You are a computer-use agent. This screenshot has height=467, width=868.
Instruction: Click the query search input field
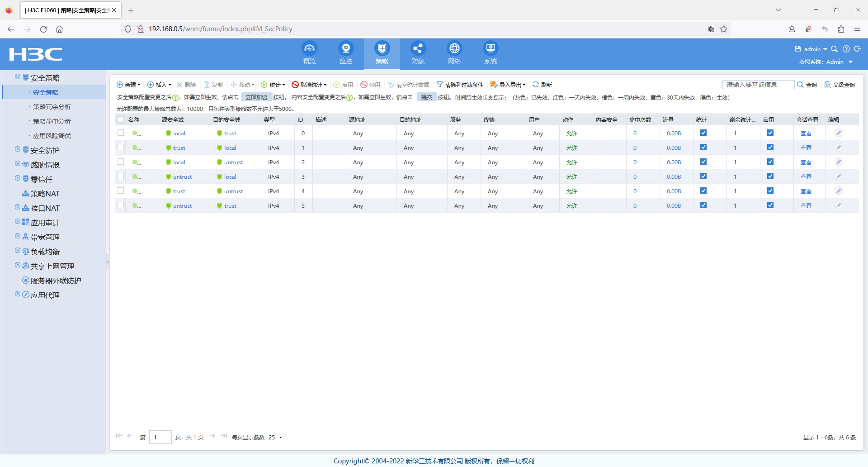(758, 85)
